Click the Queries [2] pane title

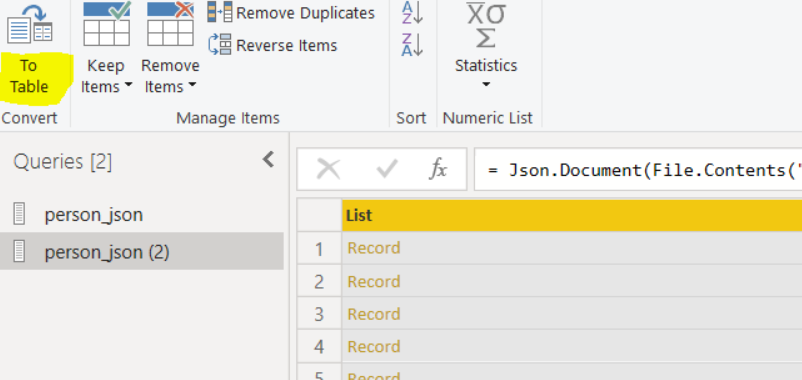(x=62, y=162)
